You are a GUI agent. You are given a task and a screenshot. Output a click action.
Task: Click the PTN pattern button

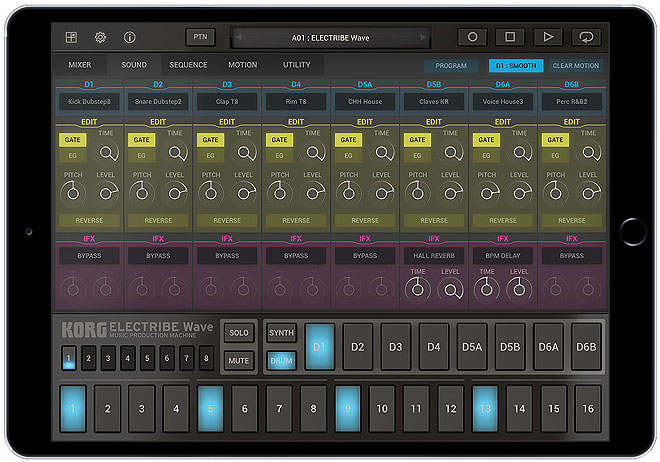tap(200, 37)
